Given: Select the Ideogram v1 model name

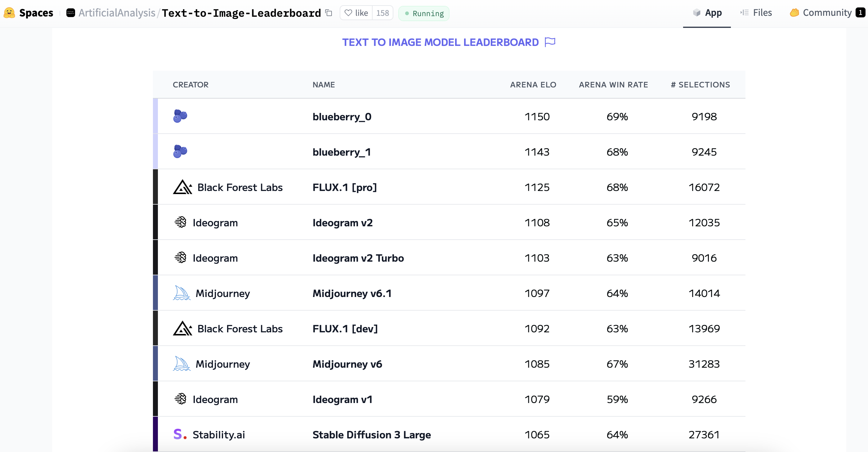Looking at the screenshot, I should pyautogui.click(x=342, y=400).
